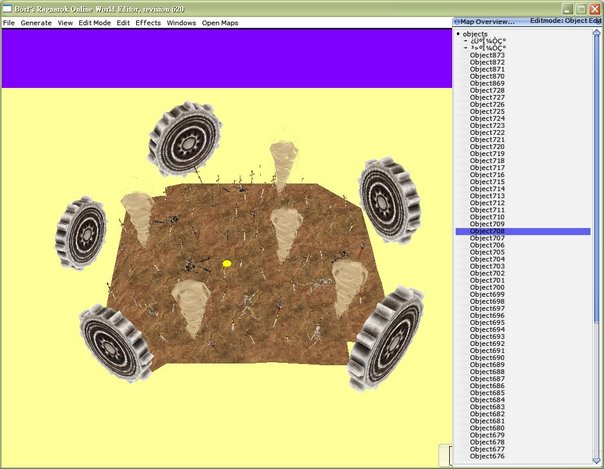Open the View menu
604x469 pixels.
(x=65, y=23)
